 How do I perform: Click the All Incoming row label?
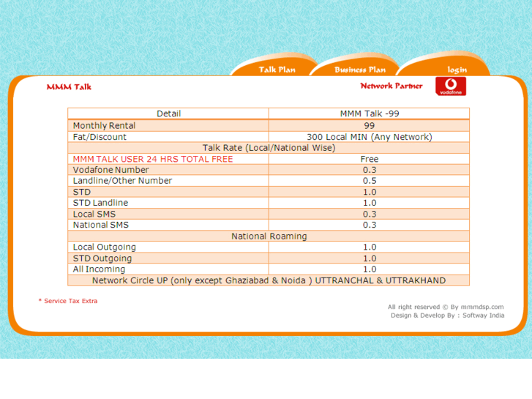pos(99,269)
